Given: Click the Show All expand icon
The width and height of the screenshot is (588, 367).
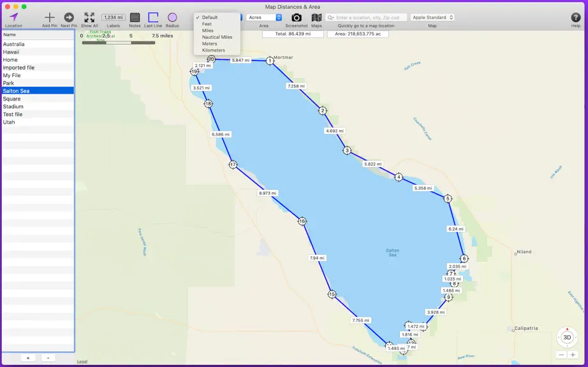Looking at the screenshot, I should pos(89,17).
